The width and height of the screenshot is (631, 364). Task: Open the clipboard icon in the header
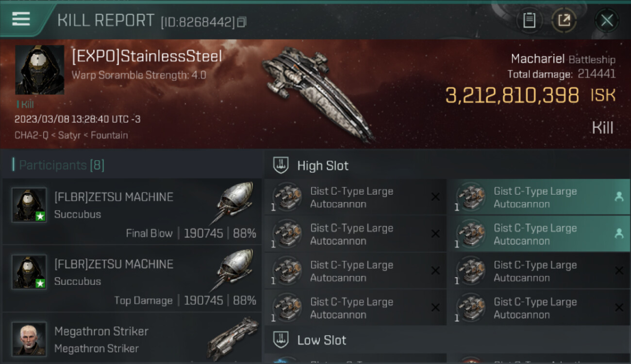pos(529,21)
